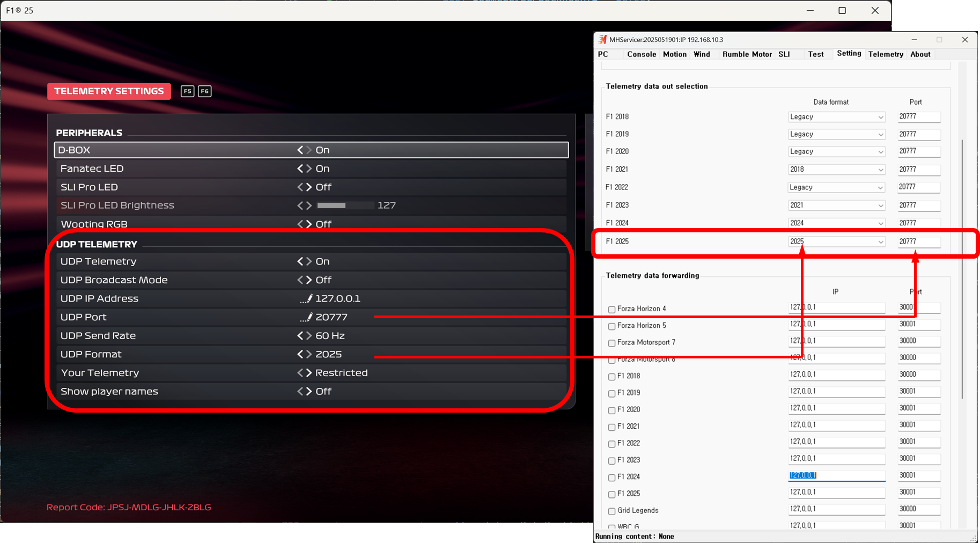Image resolution: width=980 pixels, height=543 pixels.
Task: Click the TELEMETRY SETTINGS header button
Action: click(x=109, y=91)
